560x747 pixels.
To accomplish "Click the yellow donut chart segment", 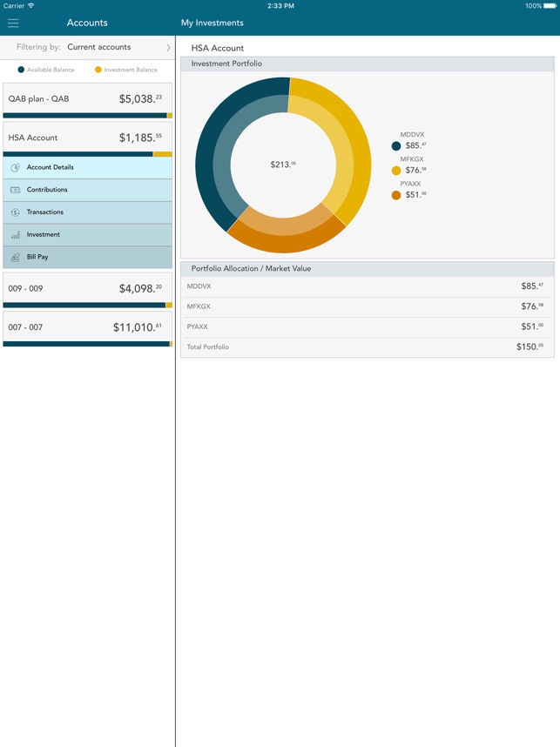I will tap(355, 152).
